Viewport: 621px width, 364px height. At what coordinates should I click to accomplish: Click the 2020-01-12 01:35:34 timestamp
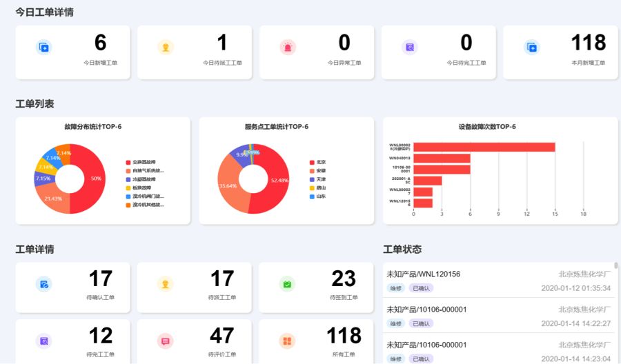pyautogui.click(x=576, y=288)
